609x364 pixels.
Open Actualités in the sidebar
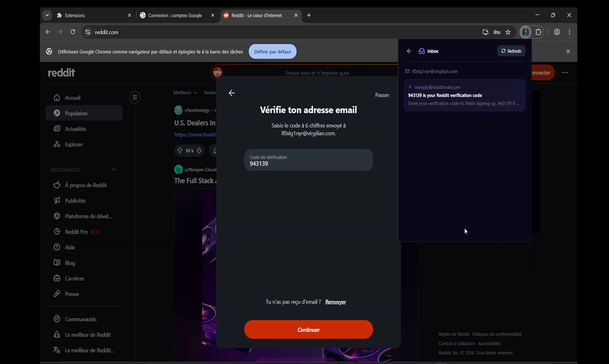coord(84,129)
